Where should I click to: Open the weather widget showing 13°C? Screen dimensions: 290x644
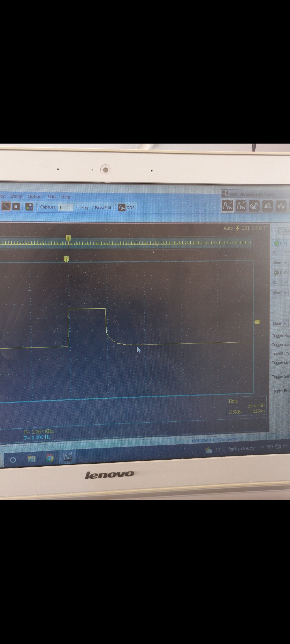click(x=230, y=449)
